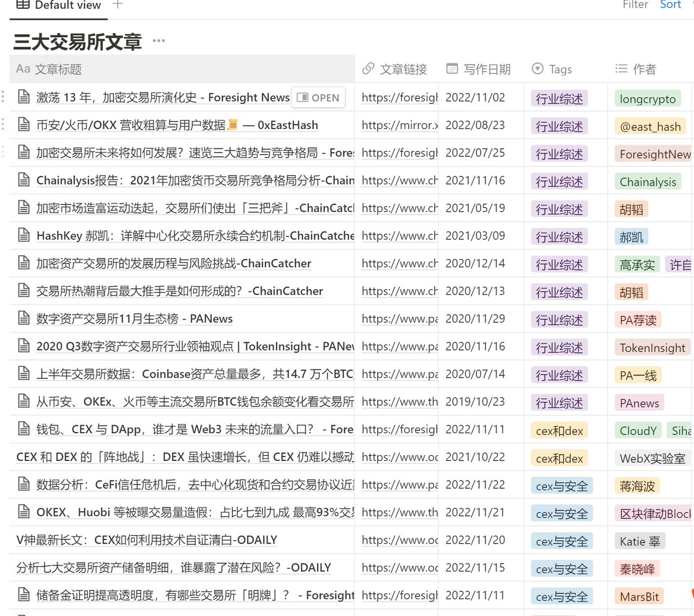
Task: Add a new view with plus icon
Action: [117, 5]
